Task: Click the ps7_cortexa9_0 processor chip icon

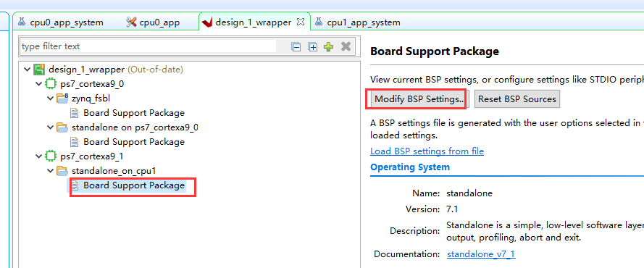Action: (51, 84)
